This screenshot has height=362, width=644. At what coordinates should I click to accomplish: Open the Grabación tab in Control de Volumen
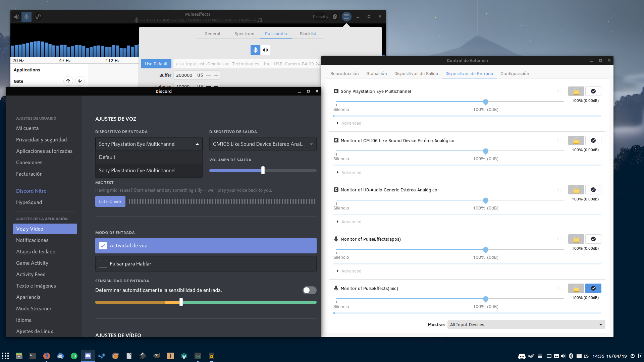click(x=376, y=73)
